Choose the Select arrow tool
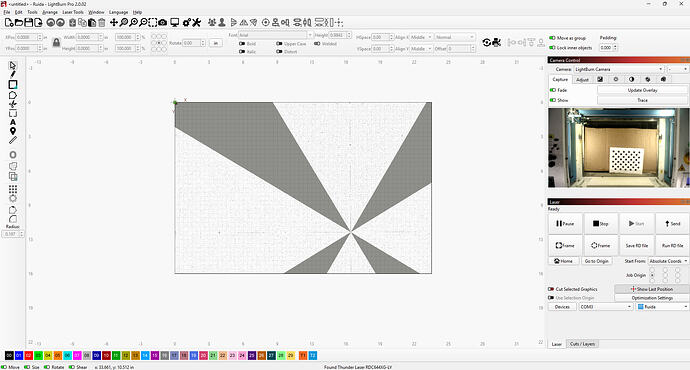Viewport: 690px width, 370px height. click(x=13, y=66)
